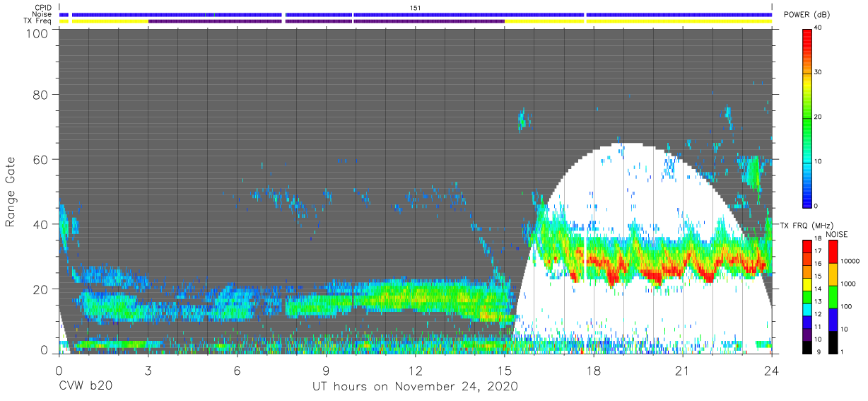Click the 60 tick on the Range Gate axis
Screen dimensions: 868x401
[x=40, y=159]
